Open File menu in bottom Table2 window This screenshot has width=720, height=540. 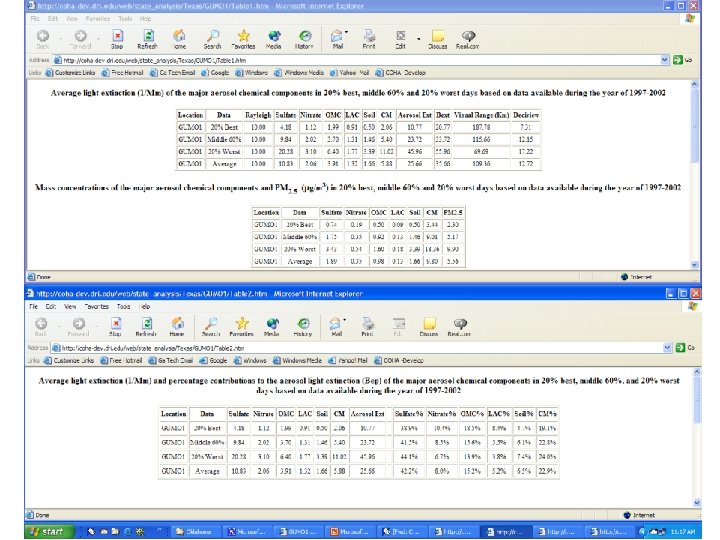click(34, 306)
